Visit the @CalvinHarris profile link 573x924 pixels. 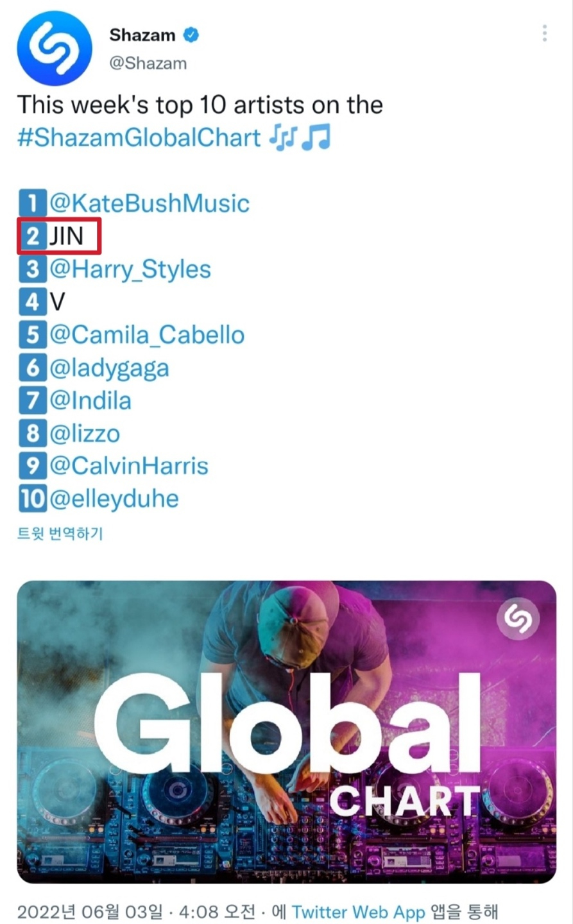[129, 466]
